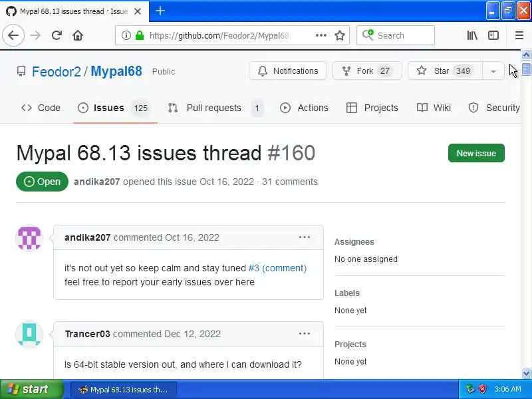Open the Pull requests tab

tap(215, 108)
